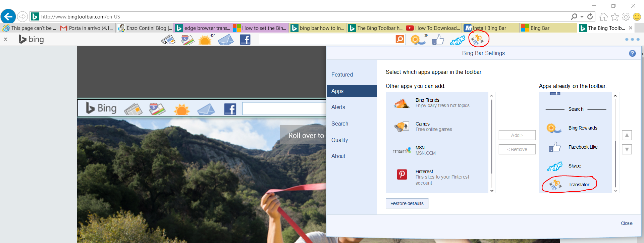Open Skype from the Bing toolbar
Image resolution: width=644 pixels, height=243 pixels.
click(x=458, y=40)
